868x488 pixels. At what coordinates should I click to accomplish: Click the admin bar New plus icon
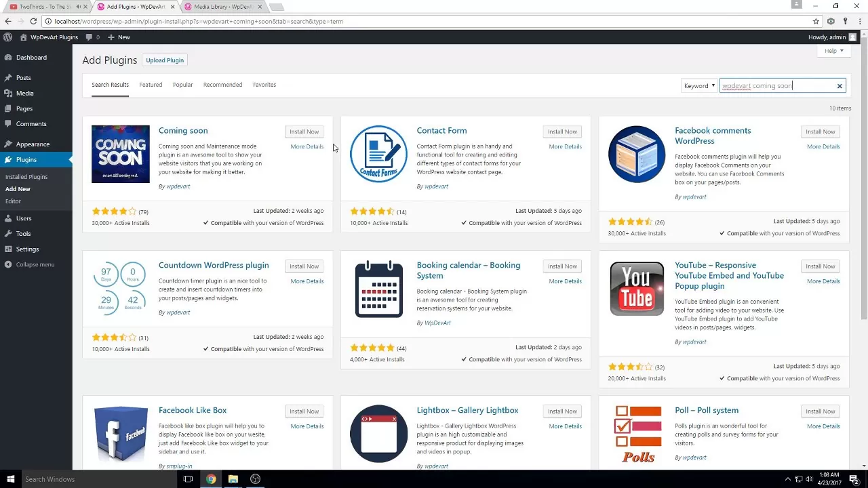coord(111,37)
